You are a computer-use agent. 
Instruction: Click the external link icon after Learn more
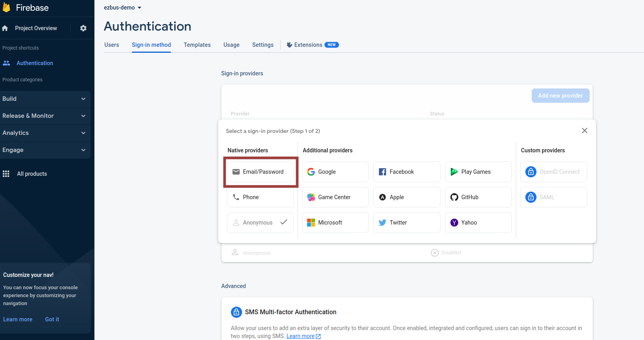pos(318,336)
